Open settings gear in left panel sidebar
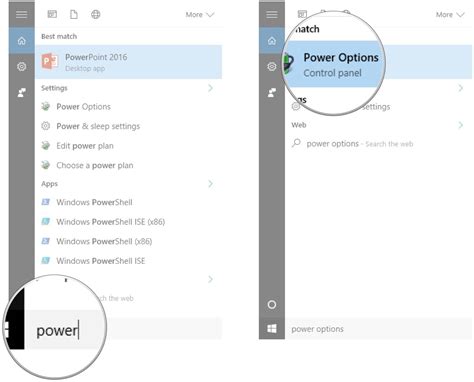The width and height of the screenshot is (474, 382). [22, 67]
